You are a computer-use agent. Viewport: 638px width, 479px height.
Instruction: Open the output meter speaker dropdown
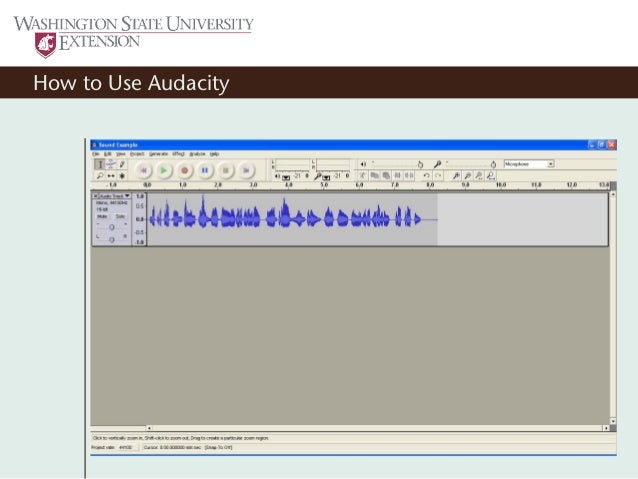286,177
